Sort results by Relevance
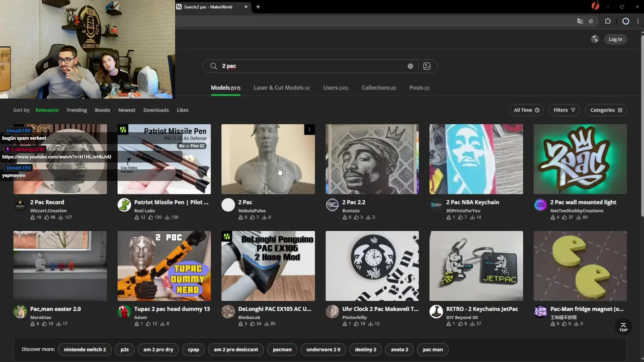Screen dimensions: 644x362 pos(47,110)
